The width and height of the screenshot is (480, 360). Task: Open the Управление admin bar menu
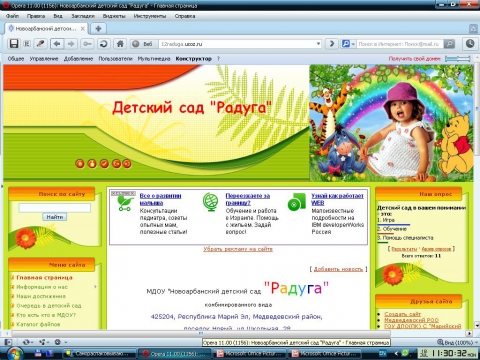point(44,59)
